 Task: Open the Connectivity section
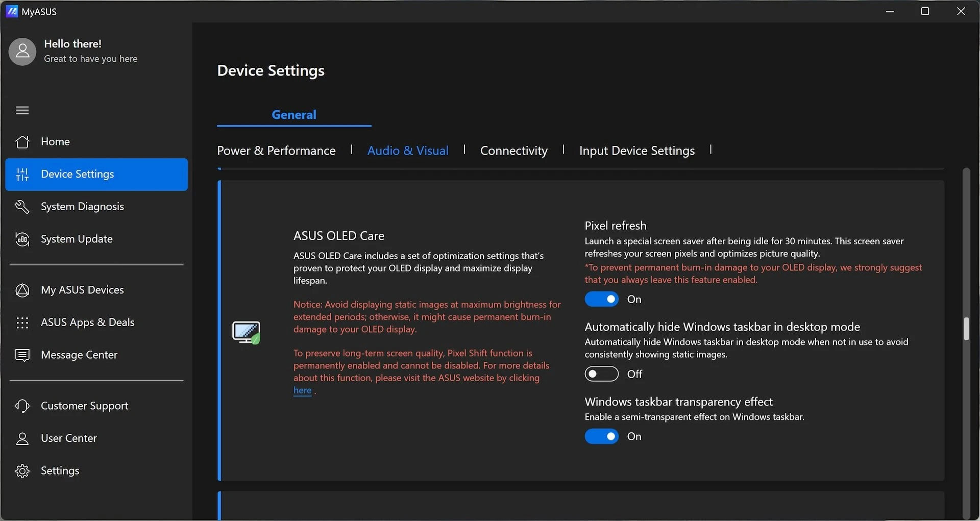click(514, 151)
